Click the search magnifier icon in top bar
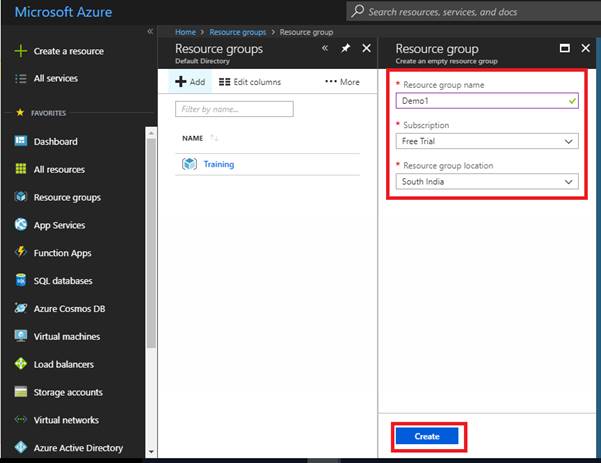 [x=357, y=11]
